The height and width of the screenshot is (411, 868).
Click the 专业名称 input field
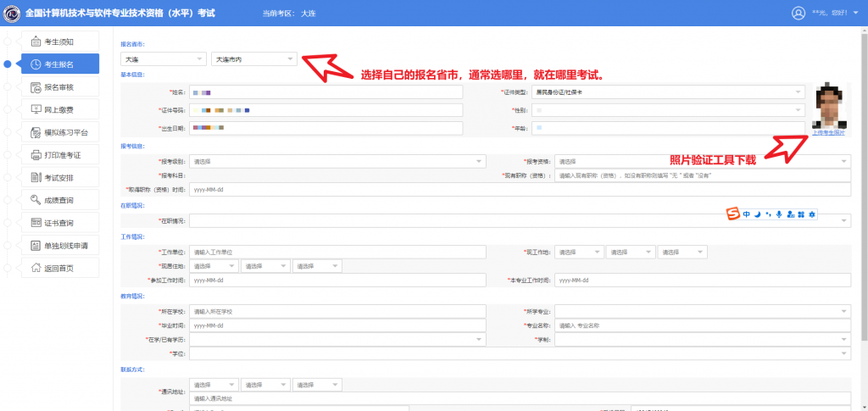point(703,325)
